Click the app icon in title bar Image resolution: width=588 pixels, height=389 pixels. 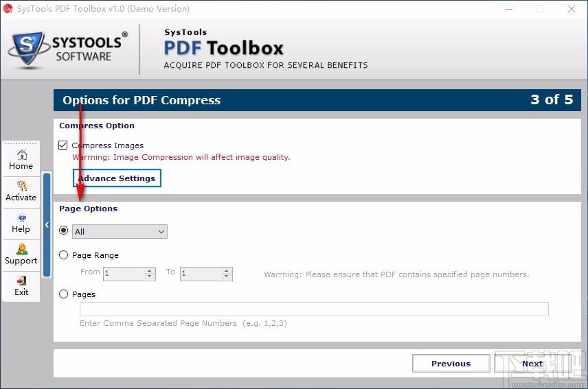click(8, 8)
